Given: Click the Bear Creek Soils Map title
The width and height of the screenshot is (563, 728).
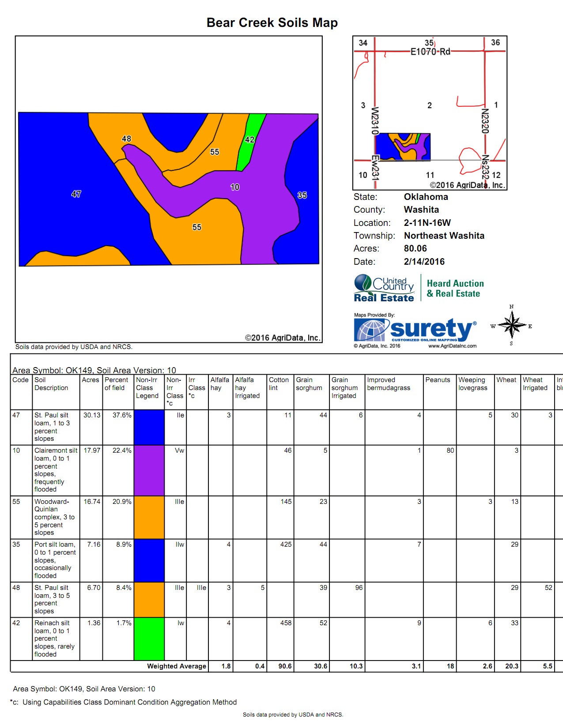Looking at the screenshot, I should 272,23.
